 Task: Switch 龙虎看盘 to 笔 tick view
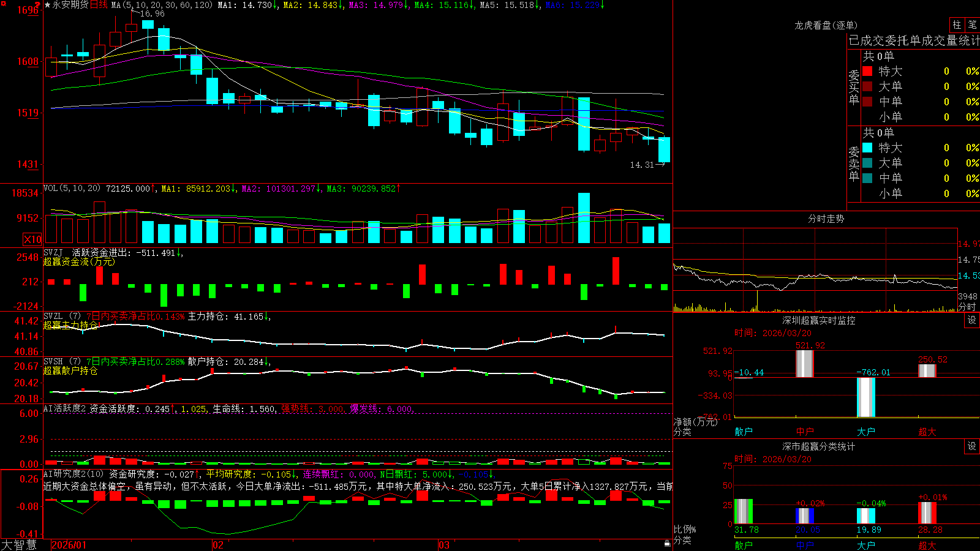tap(973, 24)
